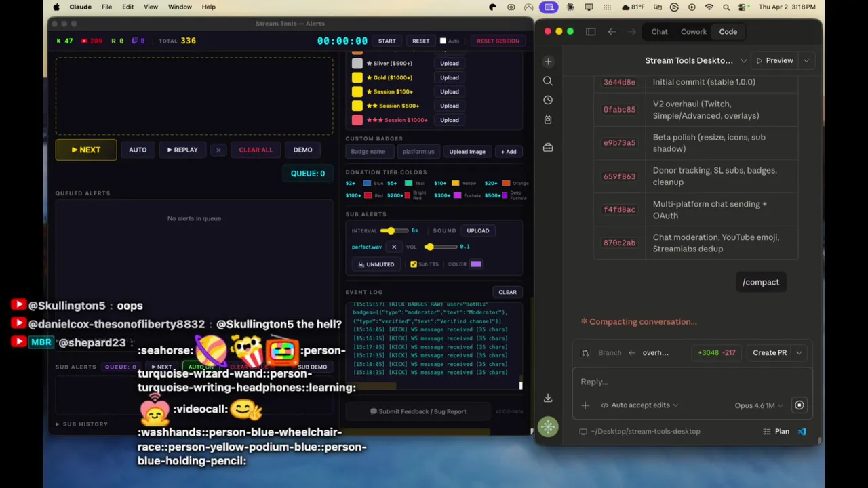Open the Opus 4.6 1M model selector
This screenshot has width=868, height=488.
pos(759,405)
